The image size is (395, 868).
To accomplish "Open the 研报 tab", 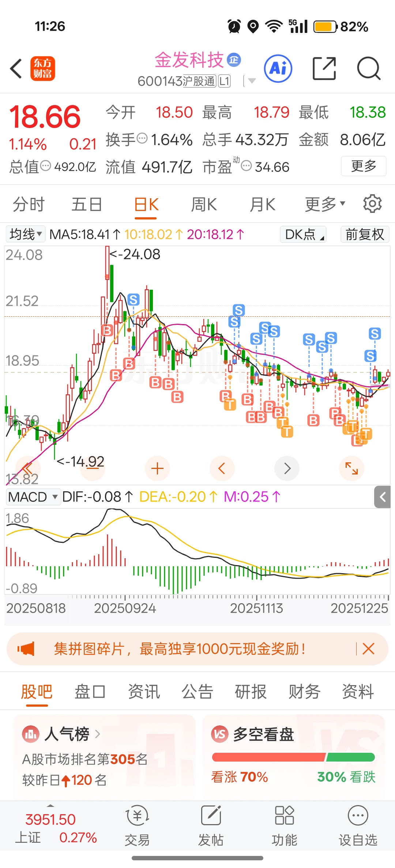I will (x=251, y=692).
